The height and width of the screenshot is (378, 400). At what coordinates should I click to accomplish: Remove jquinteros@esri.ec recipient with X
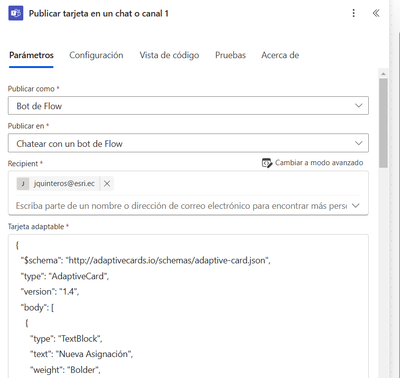107,183
